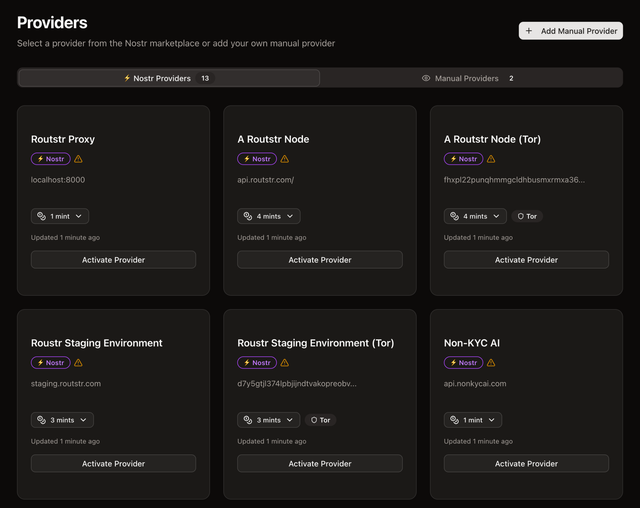Click warning icon on A Routstr Node (Tor) card

pos(491,159)
